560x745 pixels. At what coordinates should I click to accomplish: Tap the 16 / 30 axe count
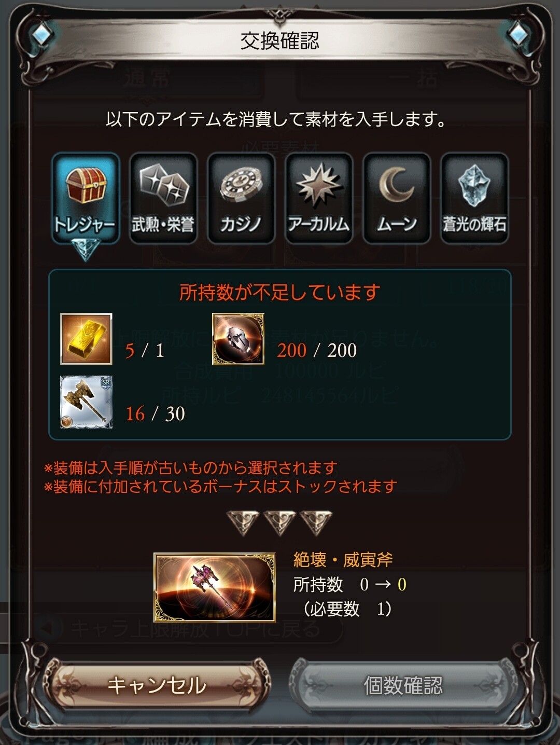(155, 413)
